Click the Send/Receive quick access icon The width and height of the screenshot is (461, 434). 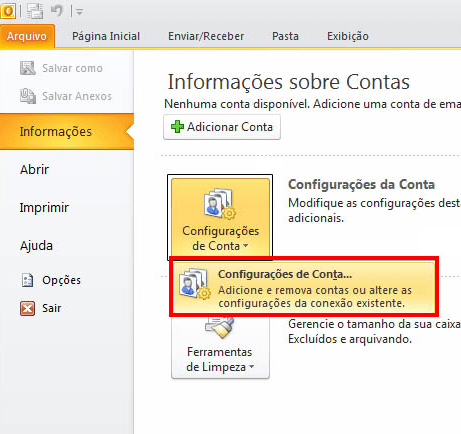pos(35,11)
